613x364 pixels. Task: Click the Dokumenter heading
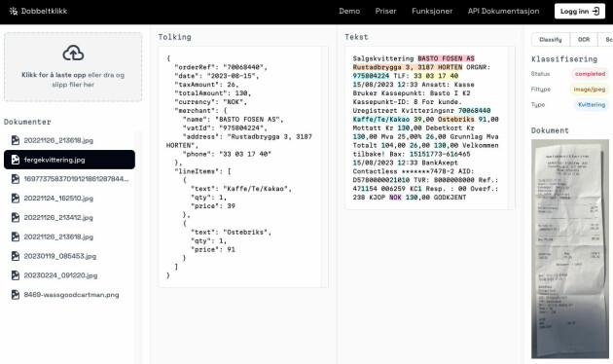(27, 122)
